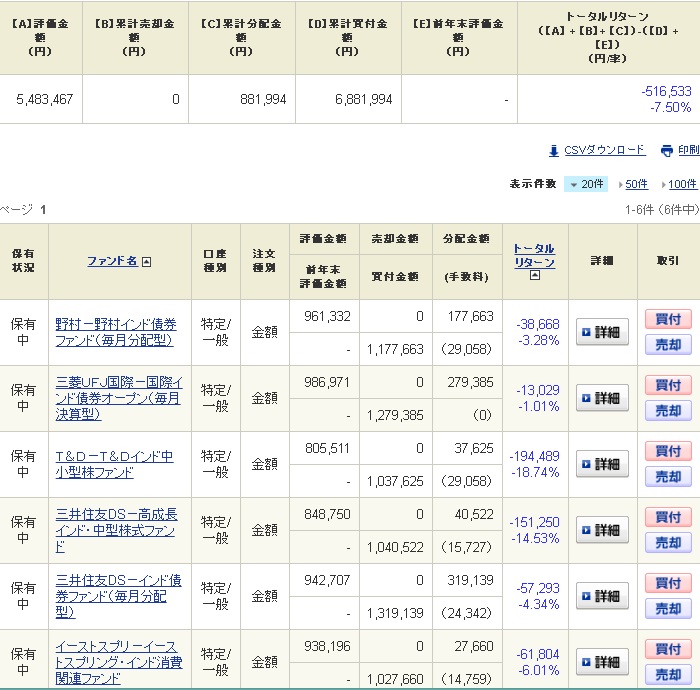Open the T&Dインド中小型株ファンド link
Screen dimensions: 700x690
(x=114, y=464)
